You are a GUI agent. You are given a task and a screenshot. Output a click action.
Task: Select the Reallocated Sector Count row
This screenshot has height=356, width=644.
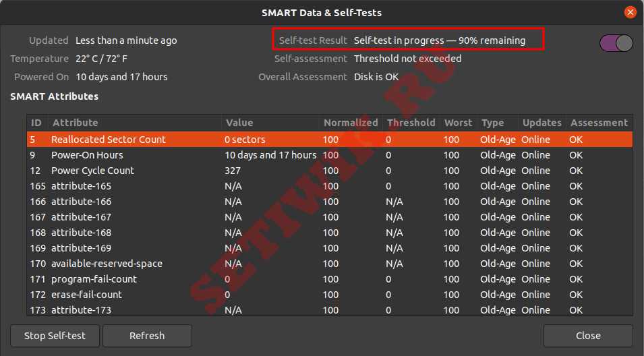coord(108,140)
